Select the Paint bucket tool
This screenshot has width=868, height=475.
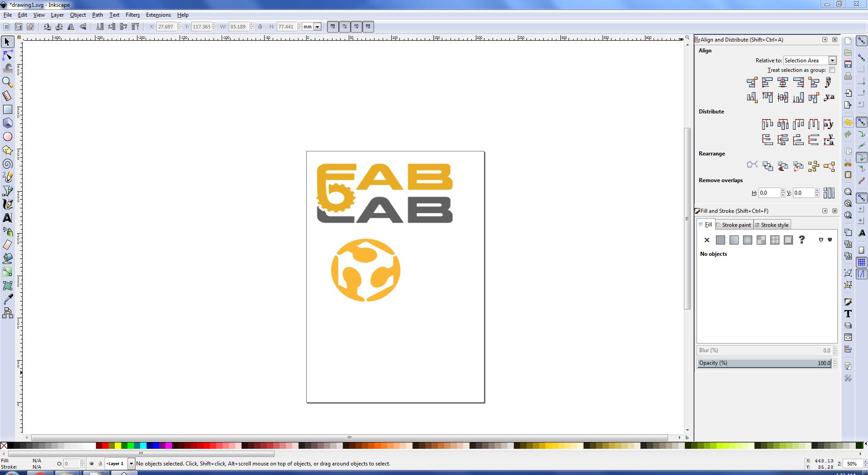tap(8, 259)
